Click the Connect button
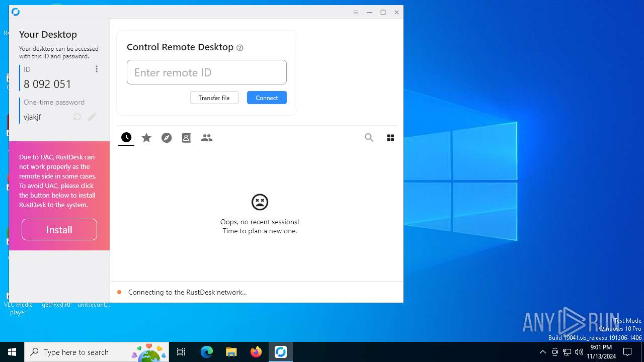This screenshot has width=644, height=362. tap(267, 98)
